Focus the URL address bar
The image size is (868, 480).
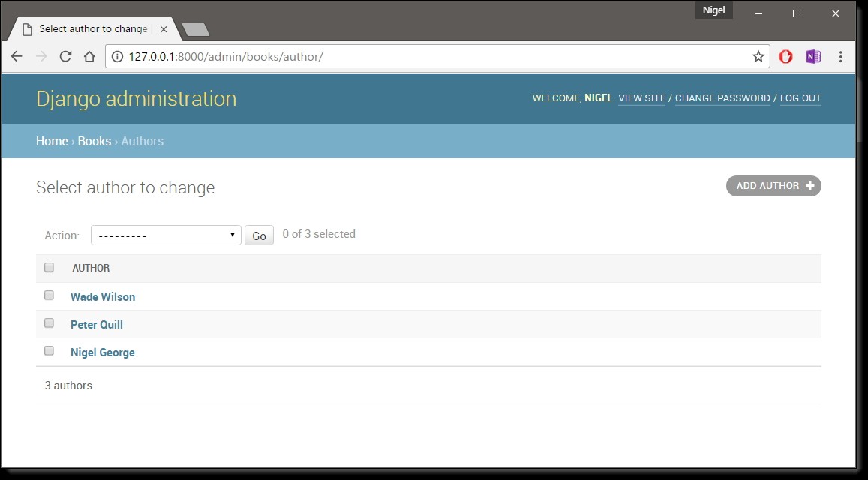point(437,56)
